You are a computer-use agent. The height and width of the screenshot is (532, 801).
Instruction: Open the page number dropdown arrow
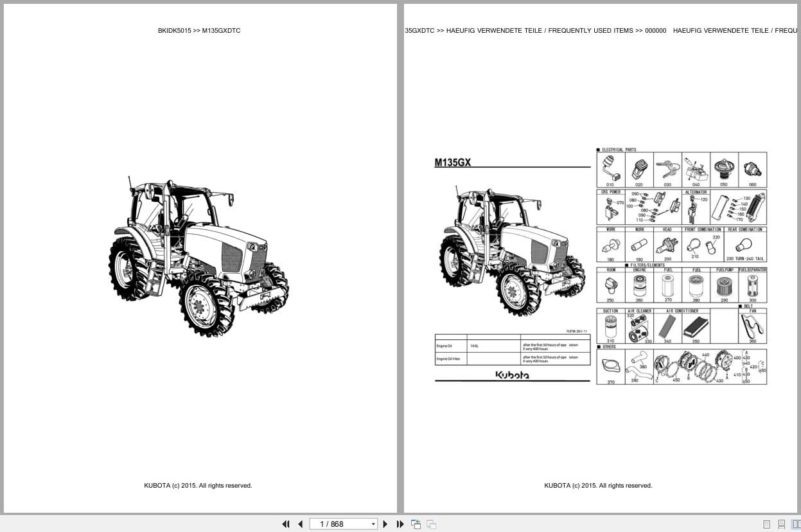tap(373, 524)
